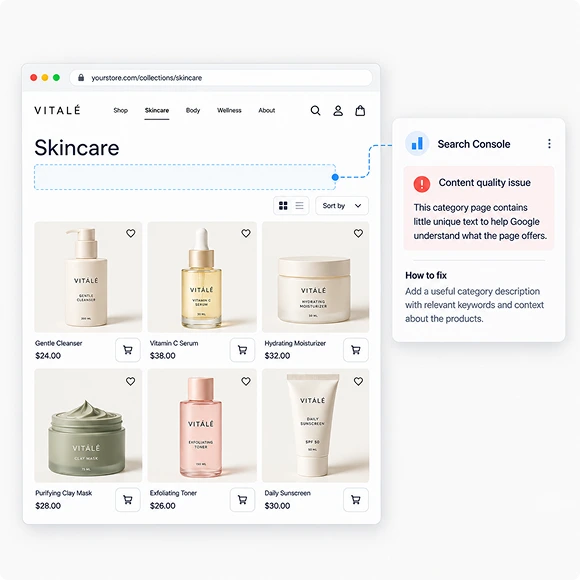The image size is (580, 580).
Task: Favorite the Exfoliating Toner heart icon
Action: click(x=246, y=381)
